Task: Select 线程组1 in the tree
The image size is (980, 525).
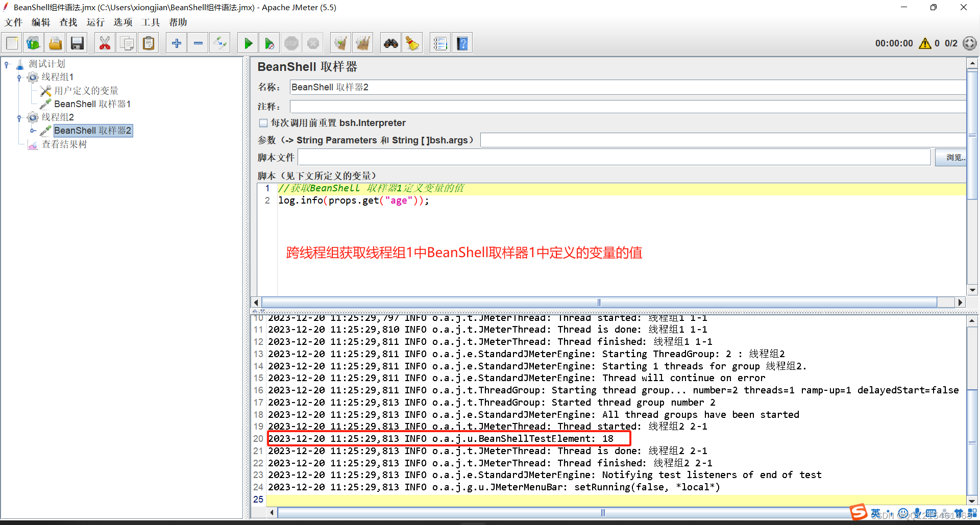Action: tap(57, 77)
